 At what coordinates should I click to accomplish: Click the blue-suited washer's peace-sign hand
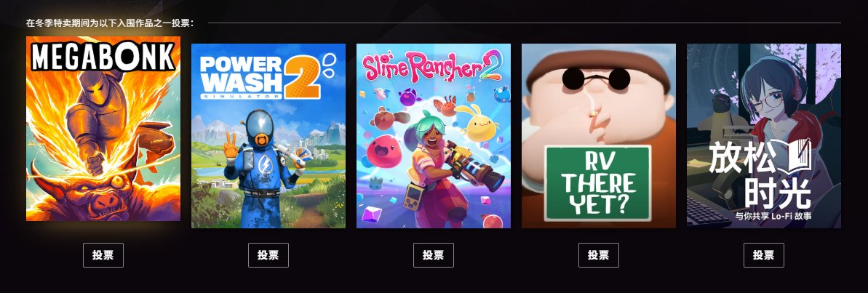pos(231,145)
